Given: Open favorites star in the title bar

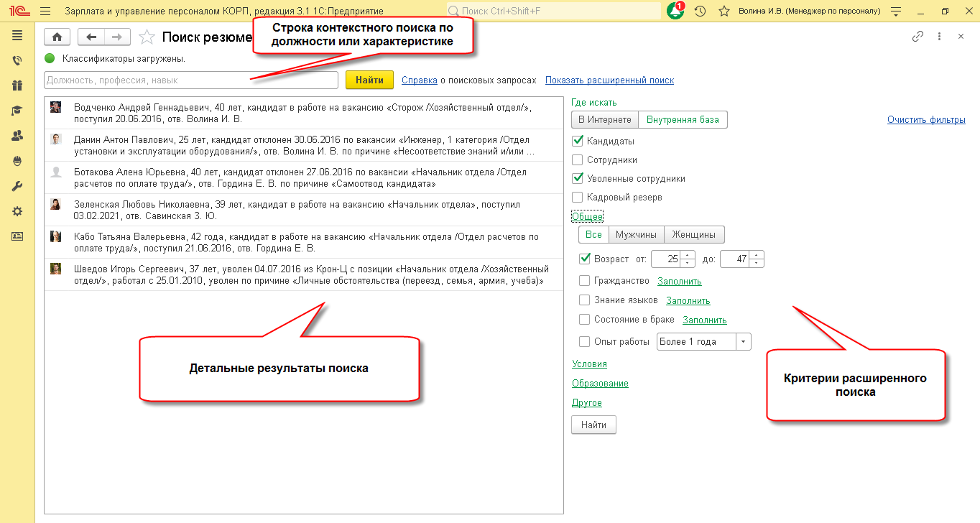Looking at the screenshot, I should tap(724, 11).
